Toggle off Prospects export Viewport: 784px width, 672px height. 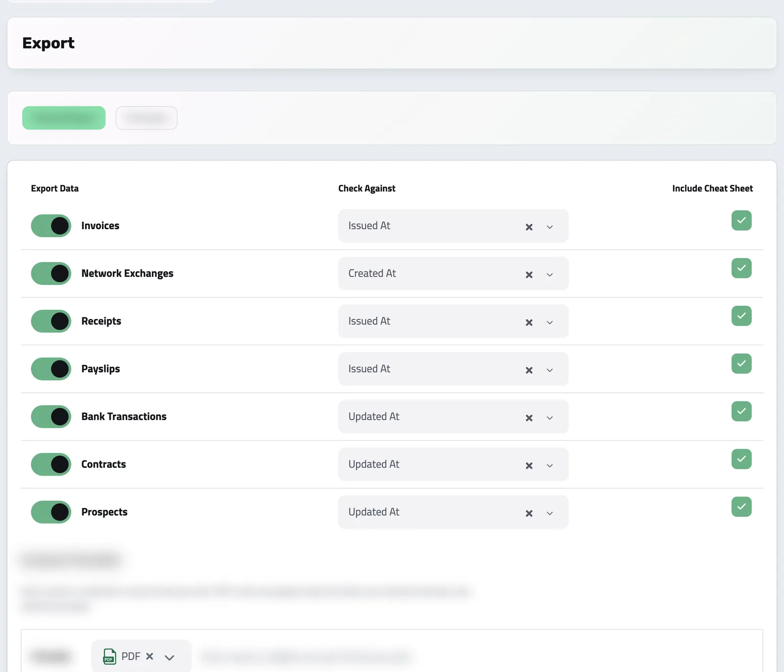click(x=51, y=512)
